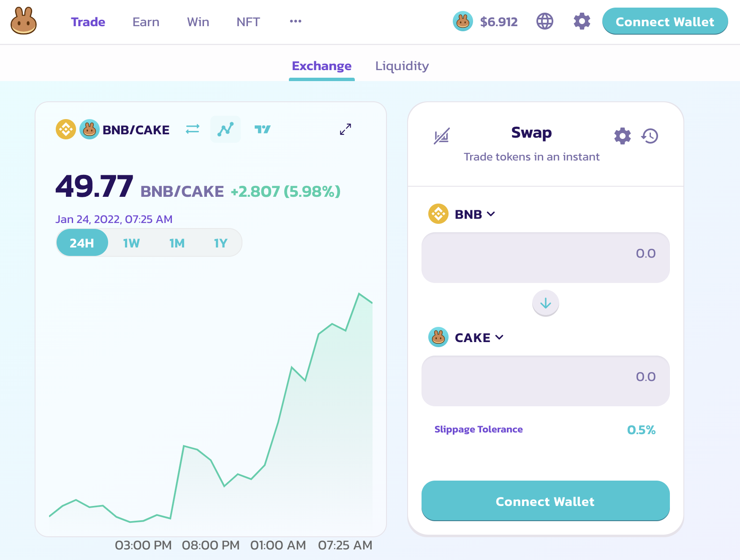The width and height of the screenshot is (740, 560).
Task: Open swap settings gear icon
Action: pyautogui.click(x=622, y=136)
